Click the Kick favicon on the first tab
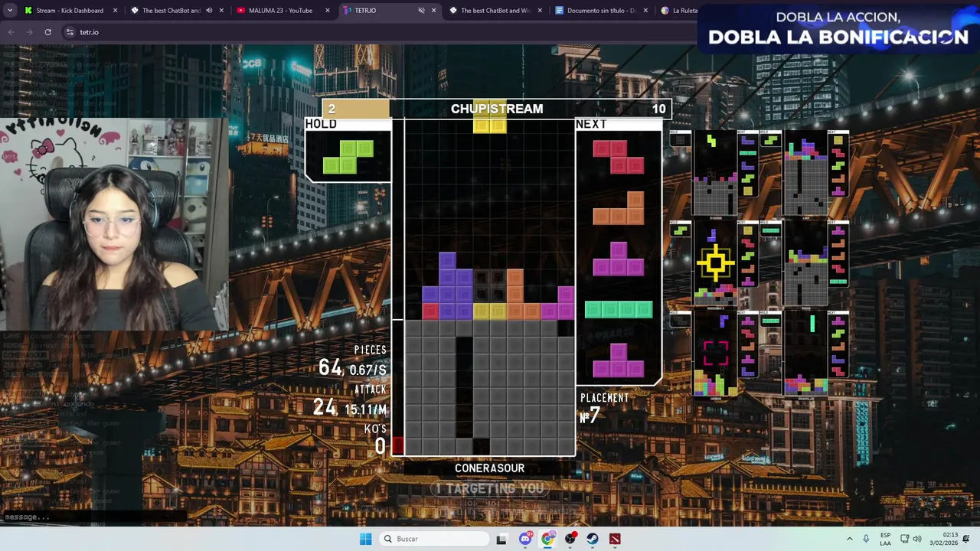 coord(28,11)
